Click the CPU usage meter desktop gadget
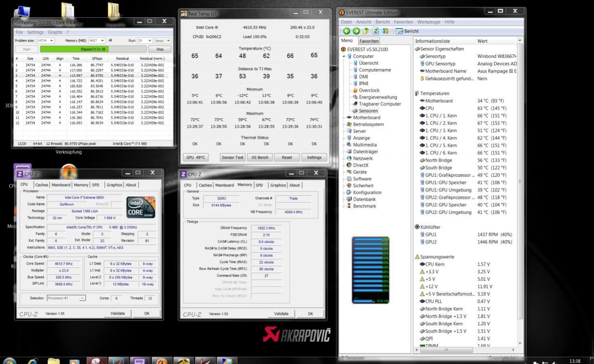 pos(370,270)
